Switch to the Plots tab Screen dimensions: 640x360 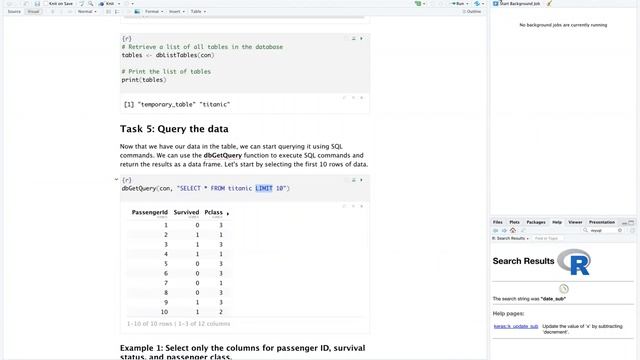[x=514, y=222]
